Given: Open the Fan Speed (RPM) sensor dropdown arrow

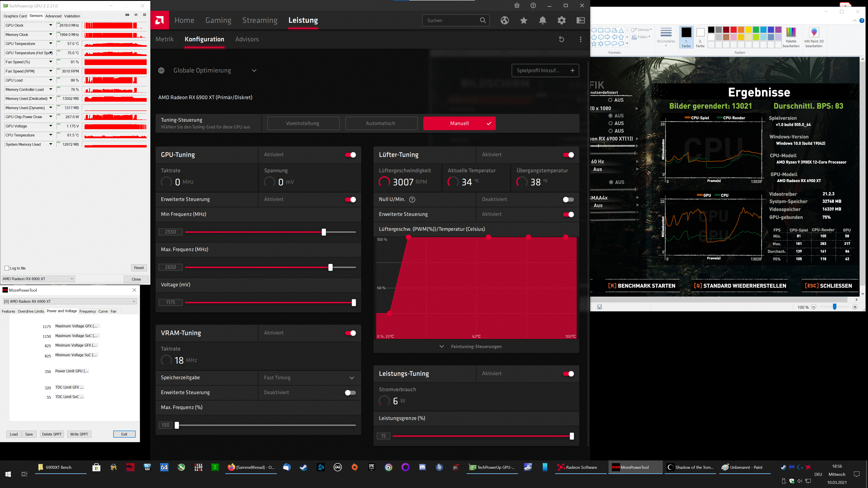Looking at the screenshot, I should click(51, 71).
